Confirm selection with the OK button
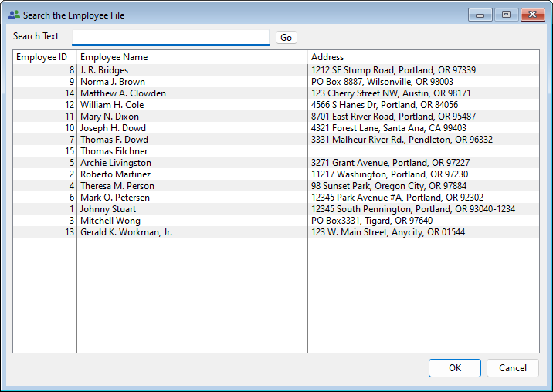553x392 pixels. point(454,368)
